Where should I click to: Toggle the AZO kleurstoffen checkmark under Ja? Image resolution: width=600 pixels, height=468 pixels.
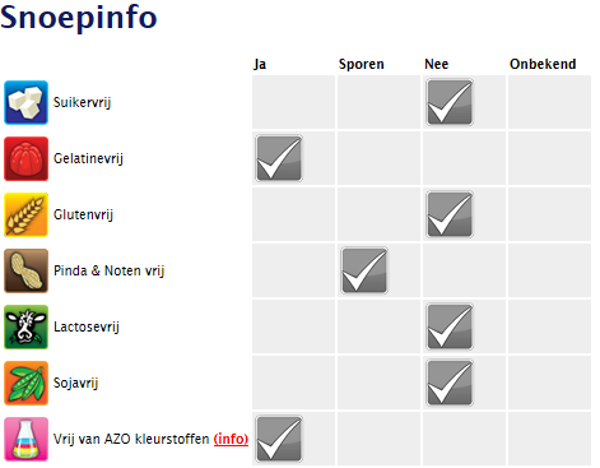pyautogui.click(x=279, y=438)
